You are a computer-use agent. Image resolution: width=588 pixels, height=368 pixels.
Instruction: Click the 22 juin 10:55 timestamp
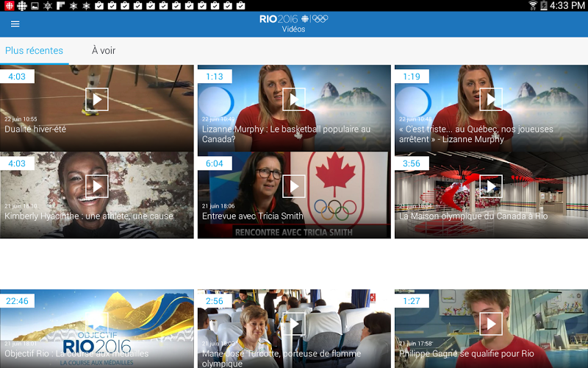pyautogui.click(x=21, y=119)
